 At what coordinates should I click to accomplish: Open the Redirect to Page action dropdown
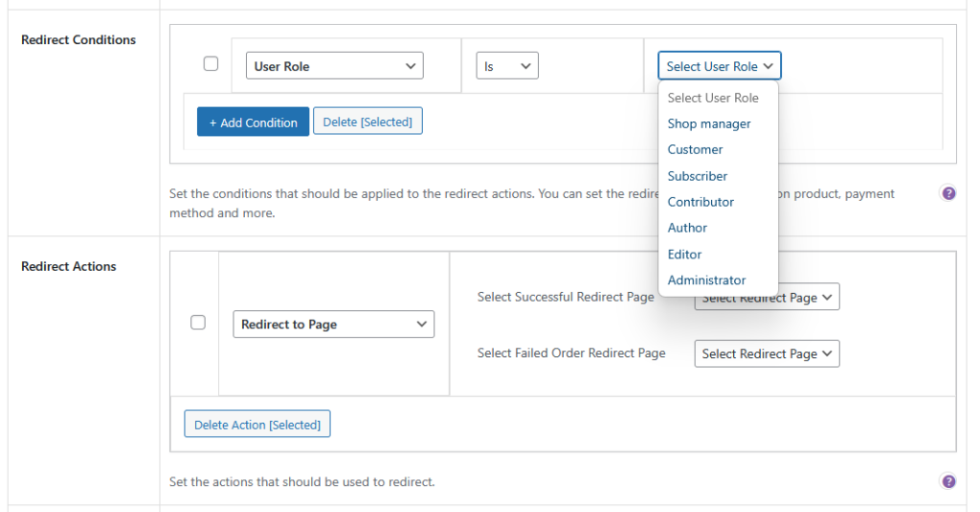pos(333,324)
